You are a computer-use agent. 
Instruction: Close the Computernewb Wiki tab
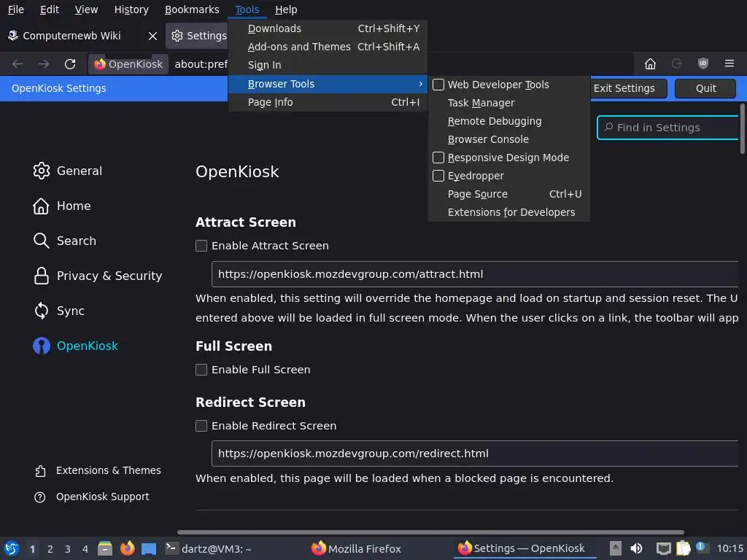pos(152,36)
